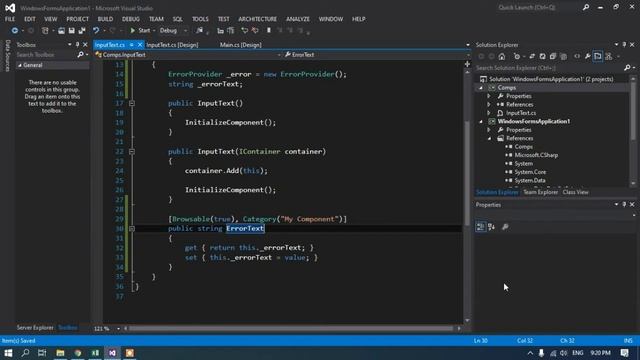
Task: Start debugging with the green Start button
Action: [140, 31]
